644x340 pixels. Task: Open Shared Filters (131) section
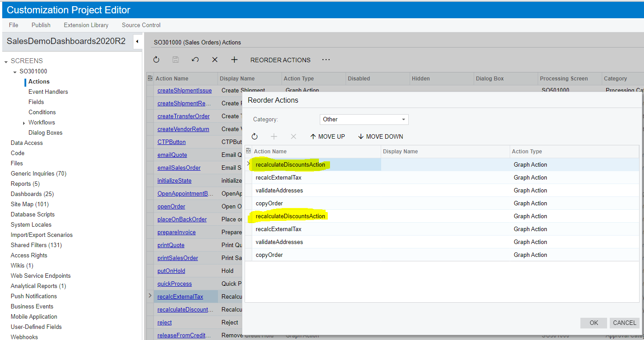[x=36, y=245]
